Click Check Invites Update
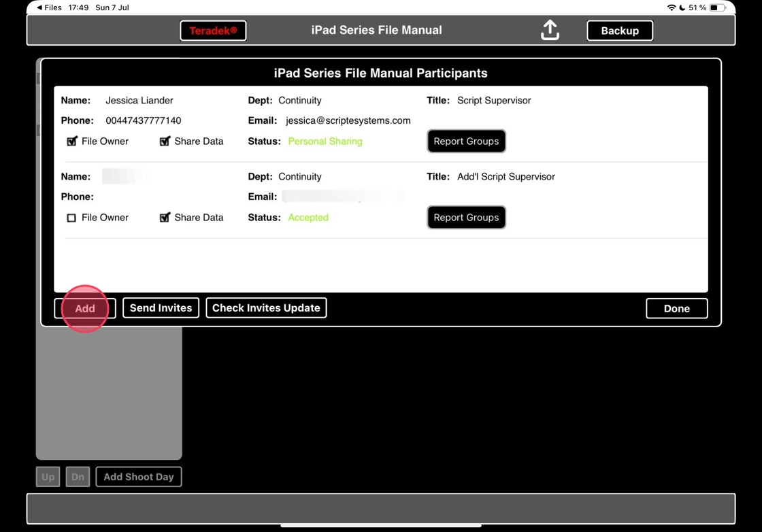 click(x=266, y=308)
